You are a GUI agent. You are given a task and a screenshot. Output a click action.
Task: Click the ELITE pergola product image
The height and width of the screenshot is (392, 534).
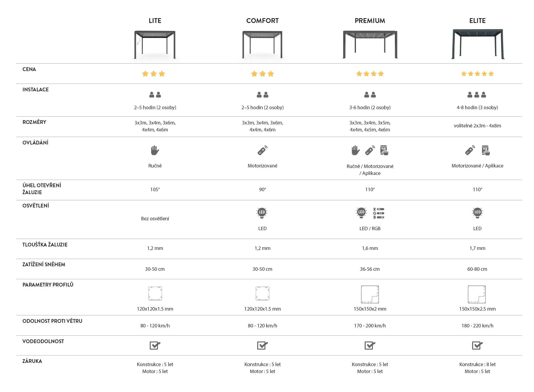(x=477, y=44)
